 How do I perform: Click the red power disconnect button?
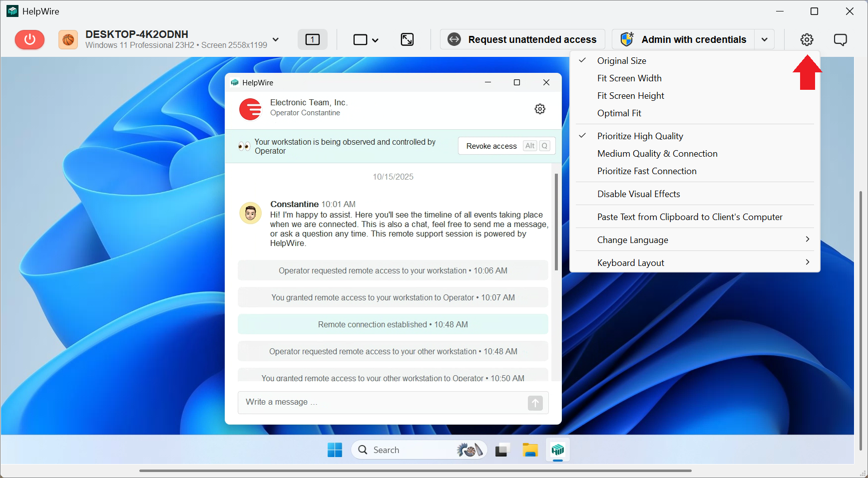[x=29, y=39]
